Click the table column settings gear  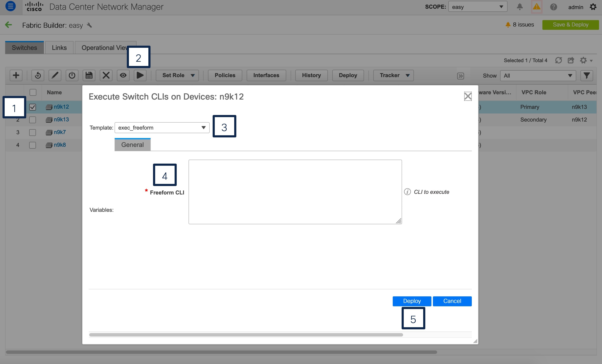pyautogui.click(x=586, y=60)
